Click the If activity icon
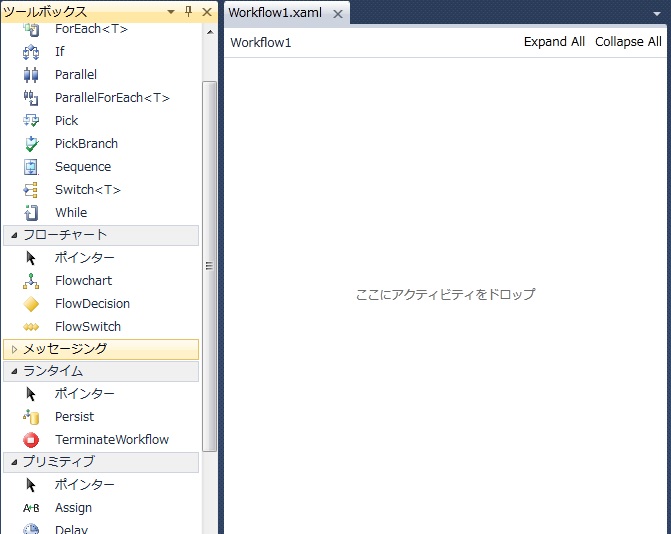The height and width of the screenshot is (534, 671). coord(31,52)
